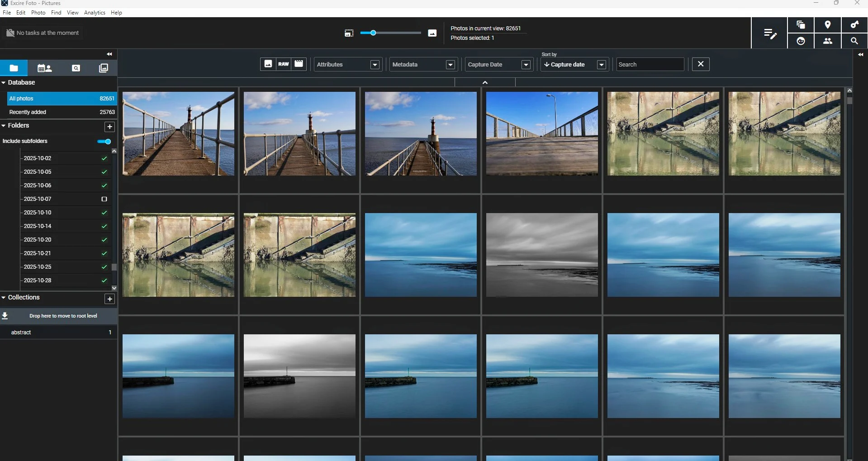Click the keyword key icon

tap(854, 25)
